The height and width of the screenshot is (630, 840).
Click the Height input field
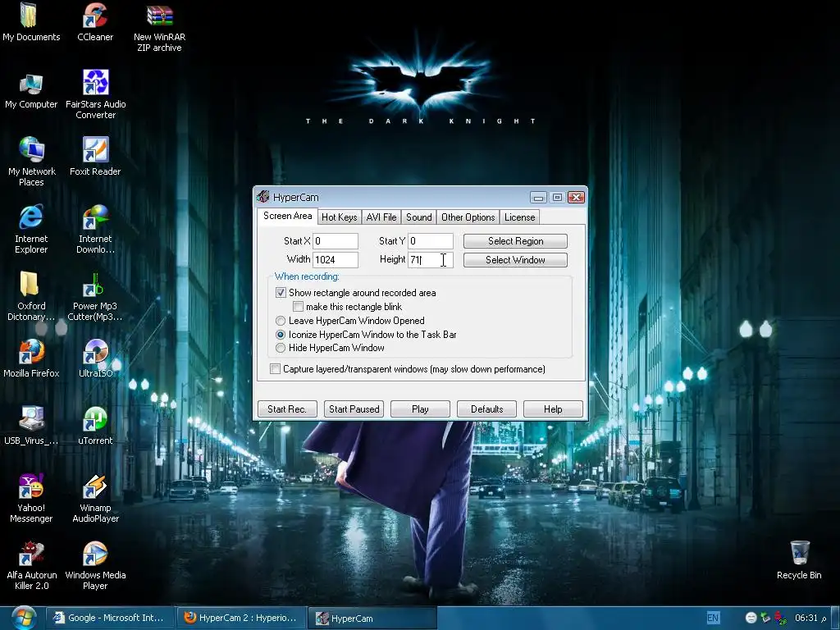pyautogui.click(x=431, y=260)
